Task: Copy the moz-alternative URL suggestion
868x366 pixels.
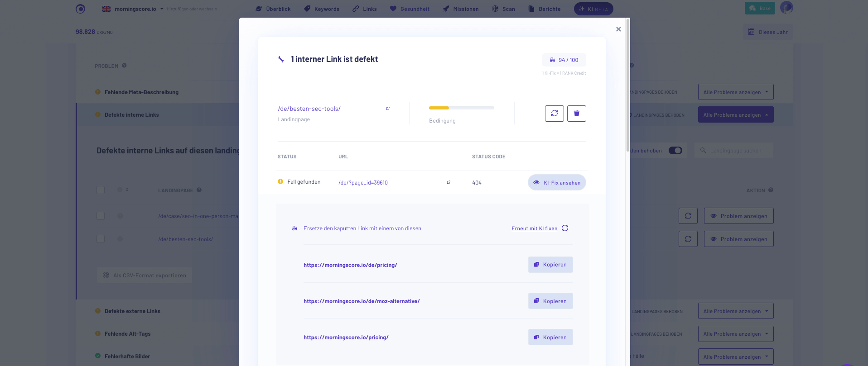Action: coord(550,301)
